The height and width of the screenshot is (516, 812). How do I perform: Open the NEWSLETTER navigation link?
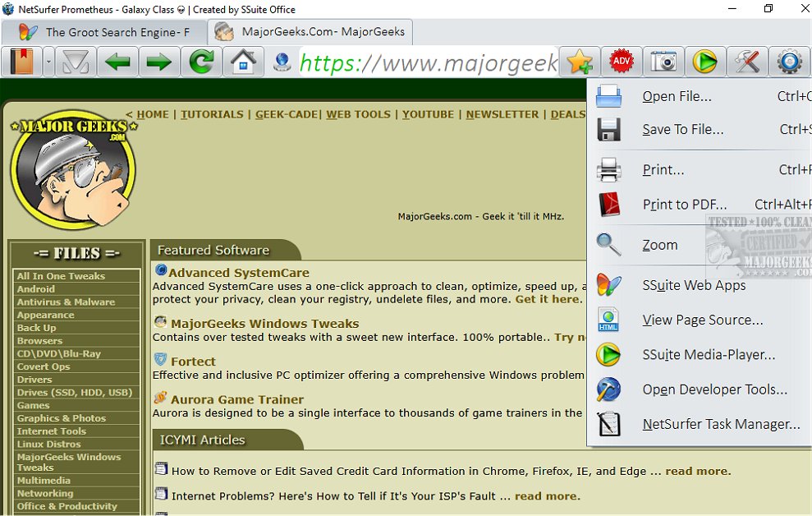[502, 114]
